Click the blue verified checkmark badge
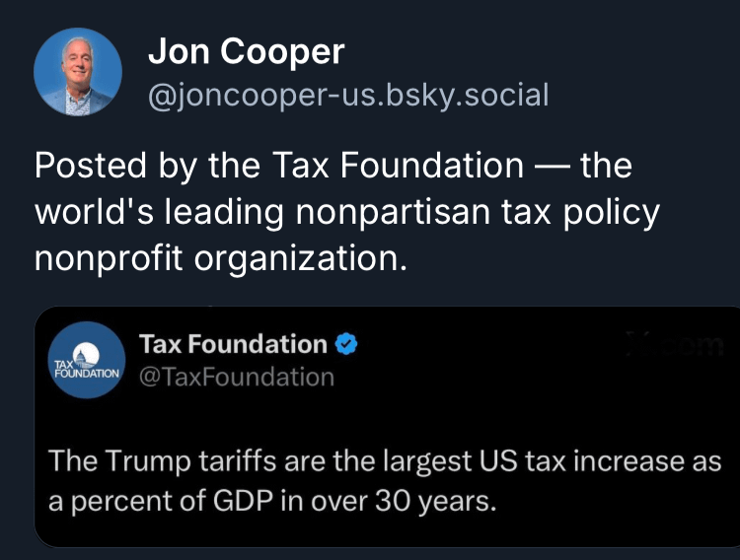 click(x=346, y=344)
